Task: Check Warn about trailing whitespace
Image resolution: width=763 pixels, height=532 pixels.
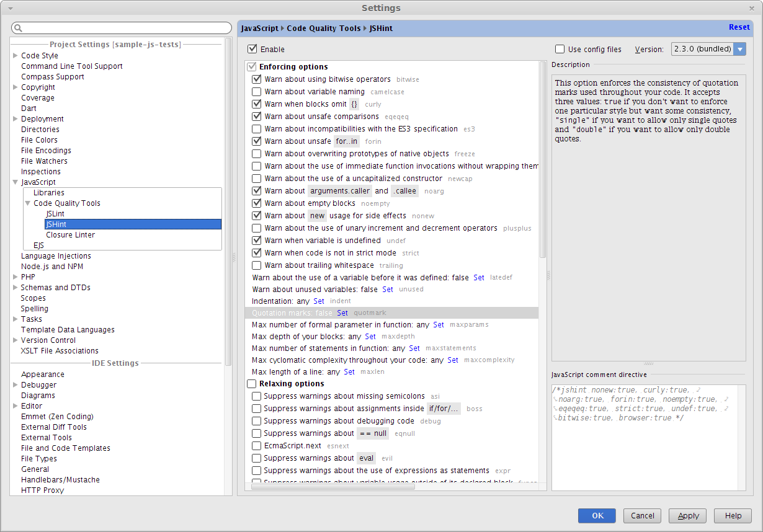Action: [x=256, y=265]
